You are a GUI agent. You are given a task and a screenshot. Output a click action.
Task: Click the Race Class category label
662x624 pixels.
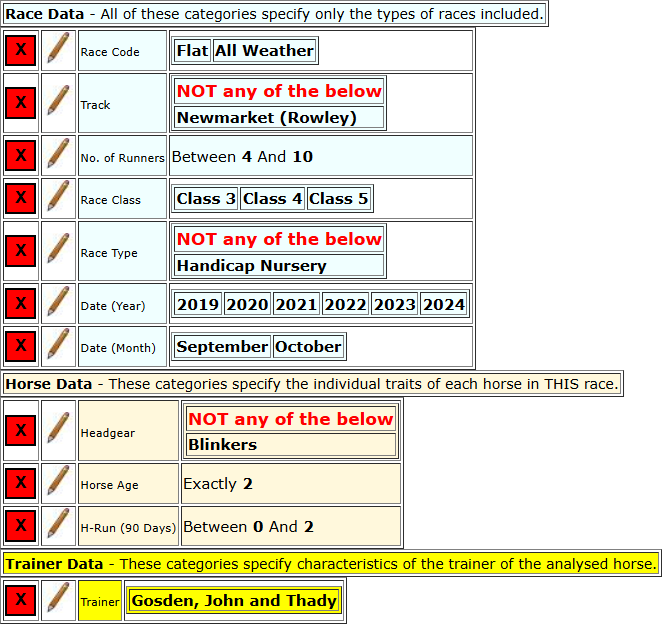pos(122,198)
